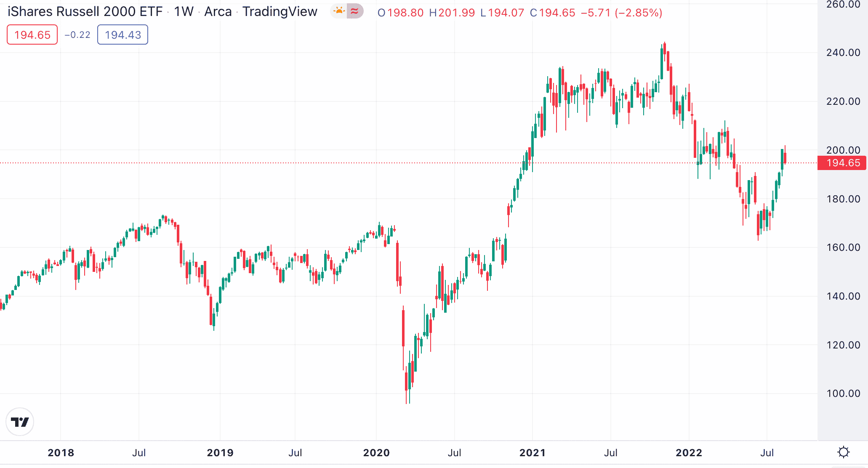Click the 220.00 price axis label
This screenshot has height=468, width=868.
tap(843, 101)
